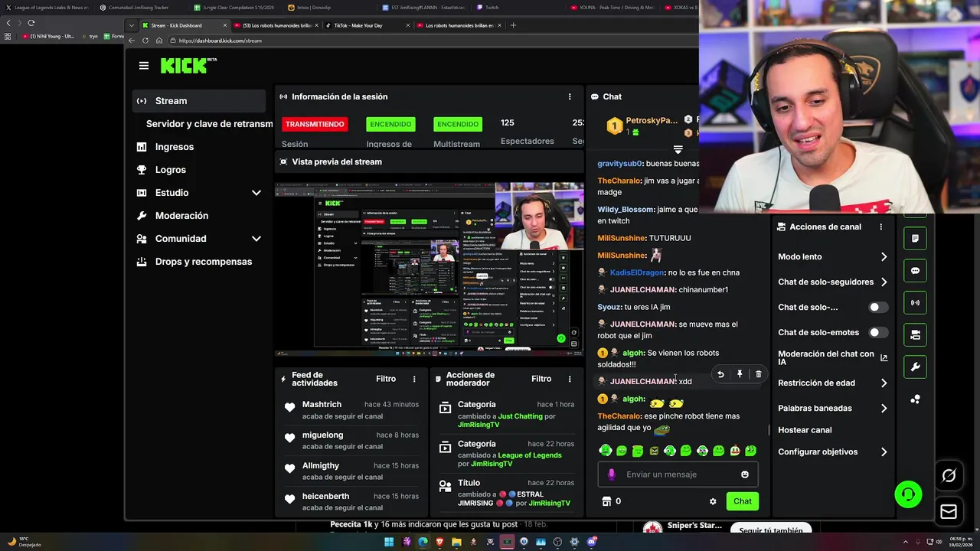Screen dimensions: 980x551
Task: Open the chat shop icon
Action: point(606,501)
